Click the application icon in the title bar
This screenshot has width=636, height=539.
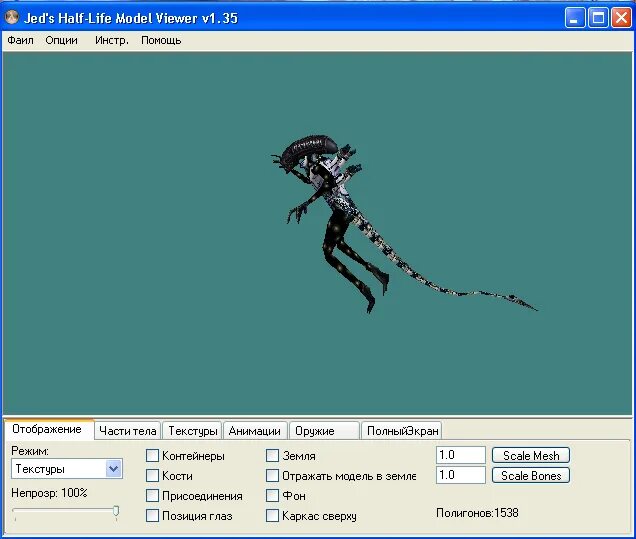(12, 17)
